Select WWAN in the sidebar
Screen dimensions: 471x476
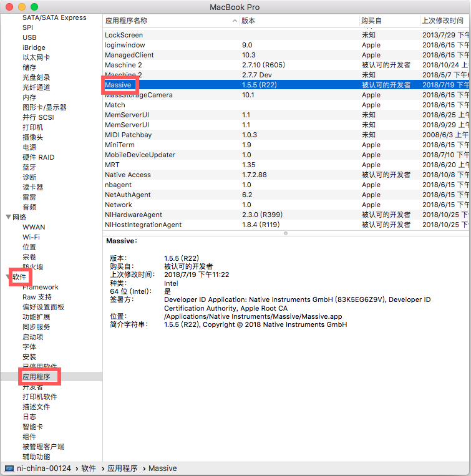pyautogui.click(x=34, y=227)
